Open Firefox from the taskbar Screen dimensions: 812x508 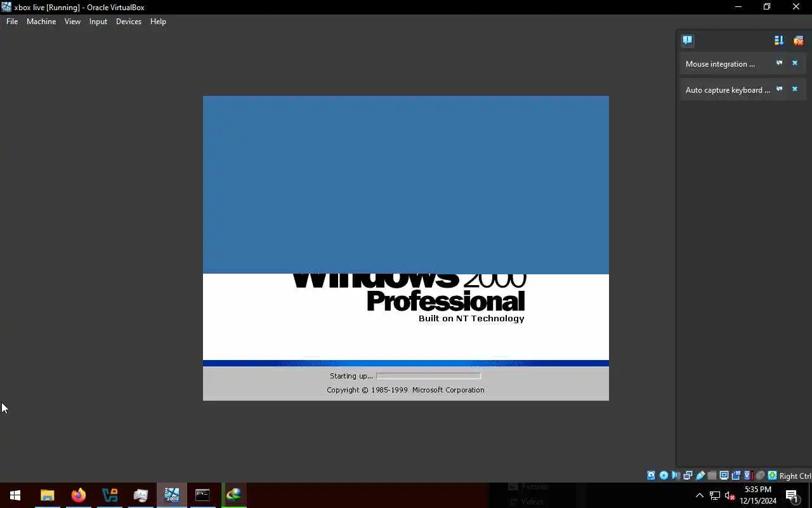[78, 495]
